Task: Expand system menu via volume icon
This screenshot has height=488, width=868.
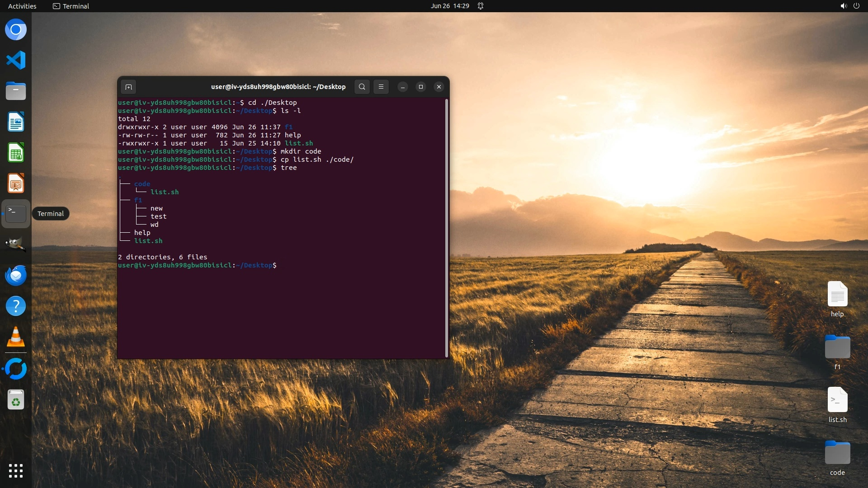Action: pos(843,6)
